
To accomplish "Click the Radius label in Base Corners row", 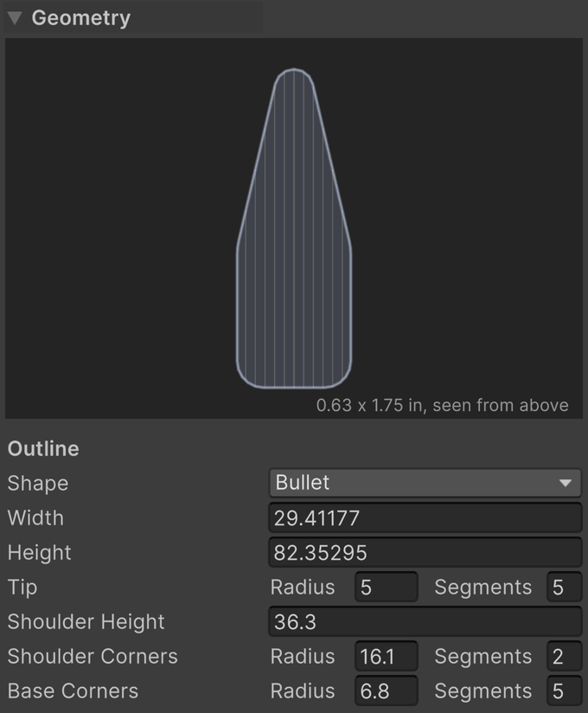I will click(x=303, y=691).
